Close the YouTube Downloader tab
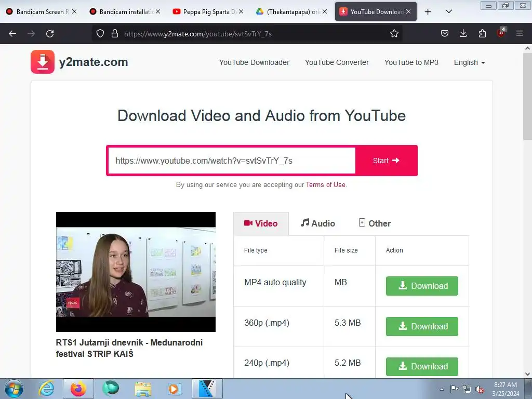The height and width of the screenshot is (399, 532). [408, 11]
